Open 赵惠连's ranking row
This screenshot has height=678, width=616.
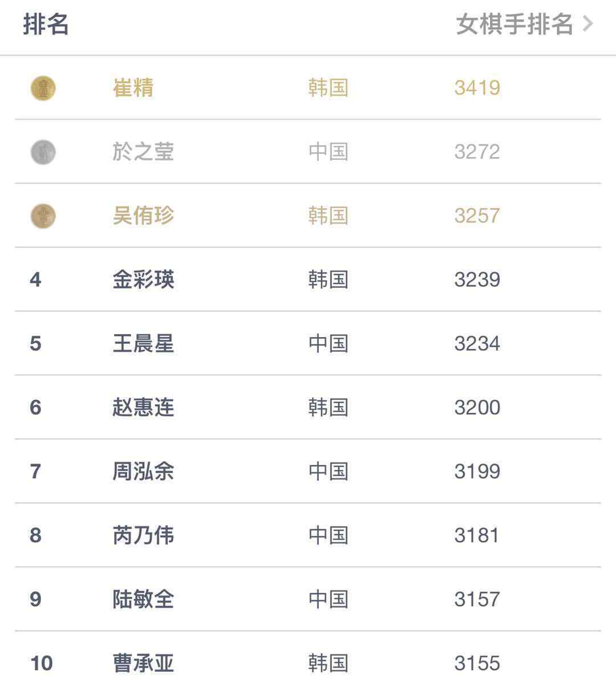tap(308, 407)
